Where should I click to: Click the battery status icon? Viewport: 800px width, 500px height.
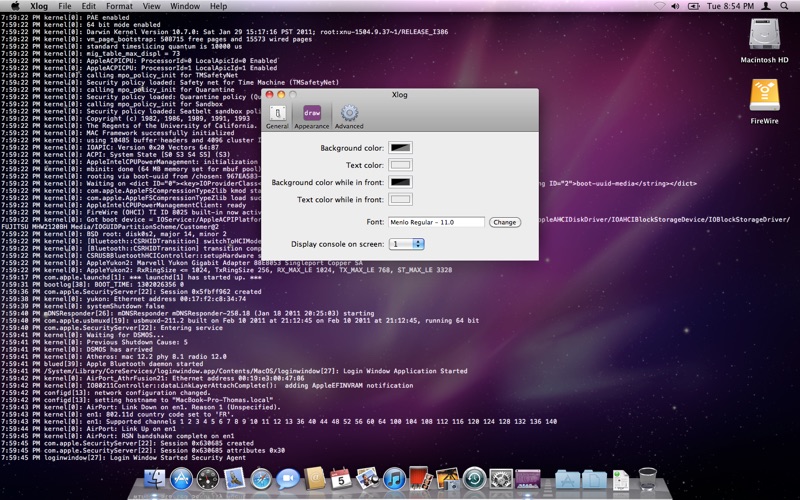[x=693, y=6]
